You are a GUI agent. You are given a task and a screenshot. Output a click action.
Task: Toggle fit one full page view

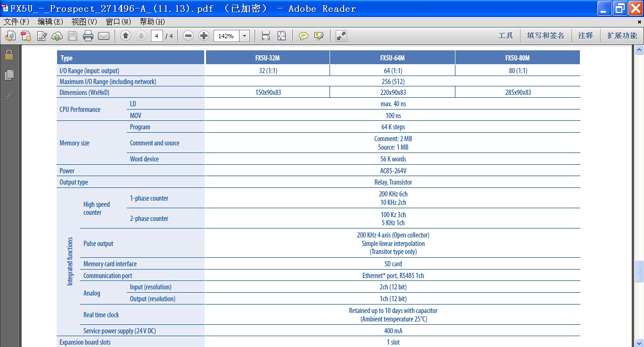(x=281, y=36)
